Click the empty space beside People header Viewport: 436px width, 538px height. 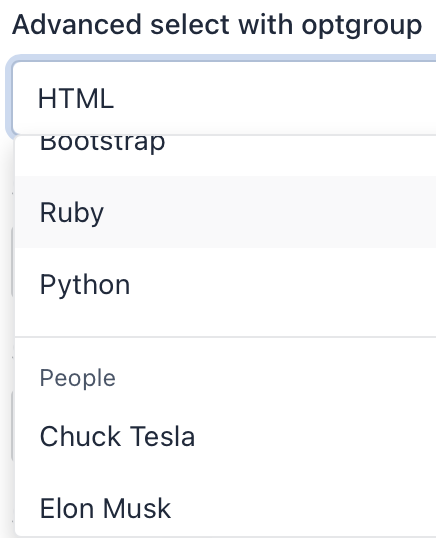[278, 378]
